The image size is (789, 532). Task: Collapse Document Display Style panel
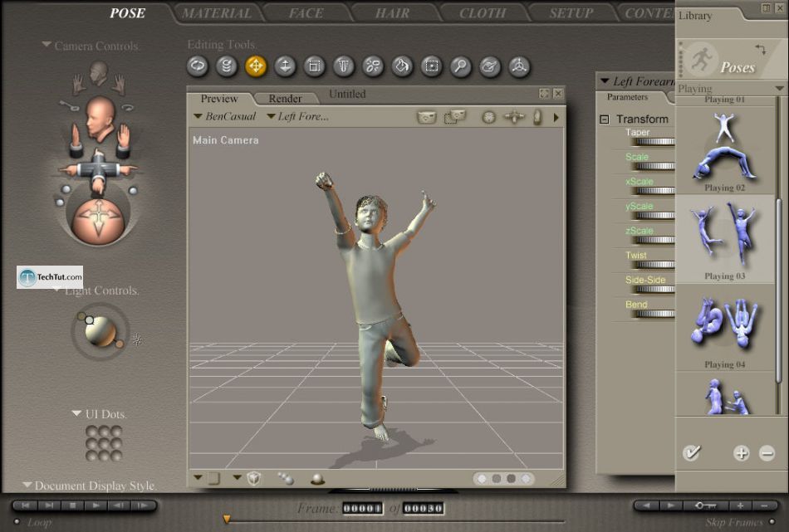tap(27, 485)
